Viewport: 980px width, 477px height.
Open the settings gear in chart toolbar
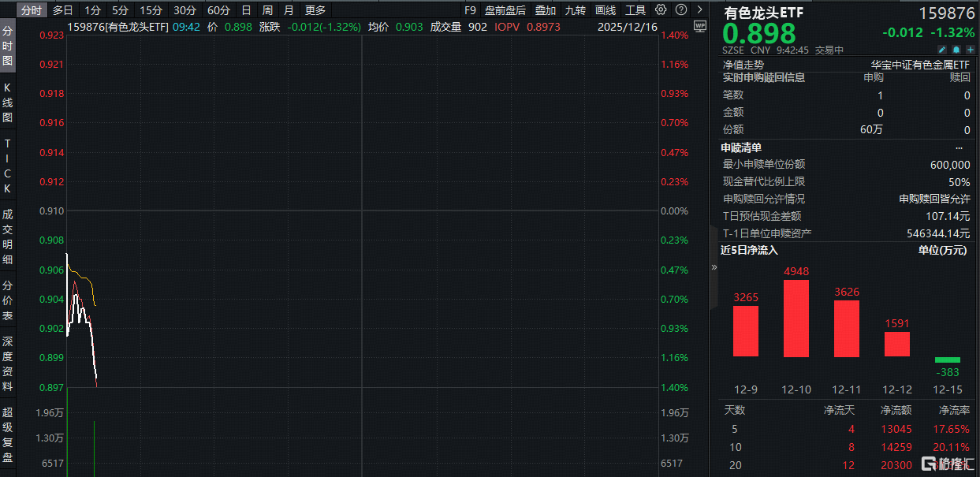(661, 10)
